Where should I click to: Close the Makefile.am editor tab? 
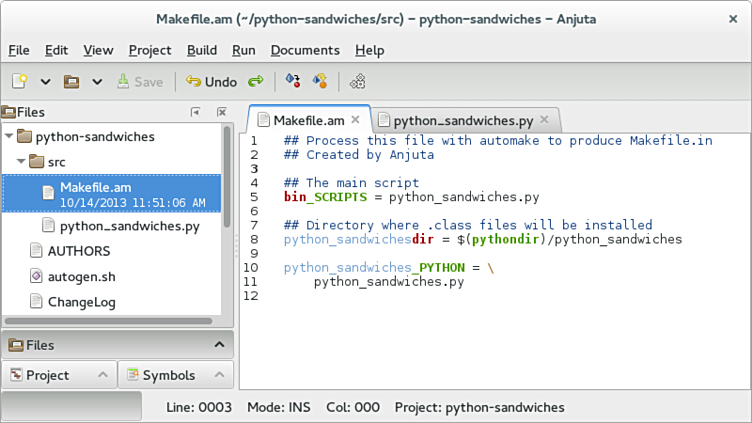pos(357,120)
